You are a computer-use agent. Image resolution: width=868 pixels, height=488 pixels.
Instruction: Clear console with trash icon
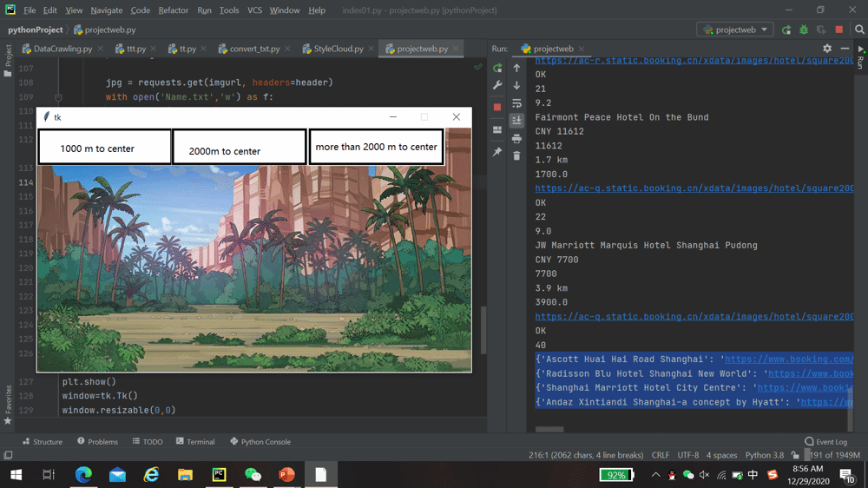[516, 155]
